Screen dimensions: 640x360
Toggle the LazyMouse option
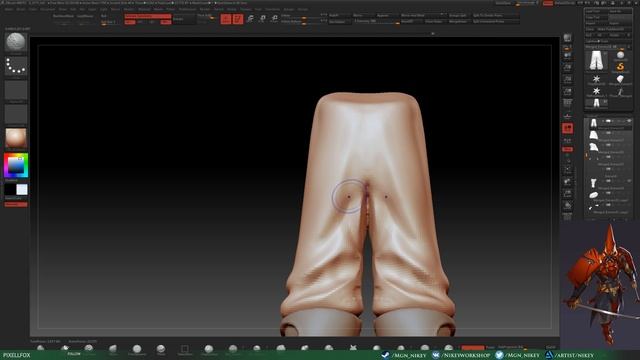[x=85, y=16]
